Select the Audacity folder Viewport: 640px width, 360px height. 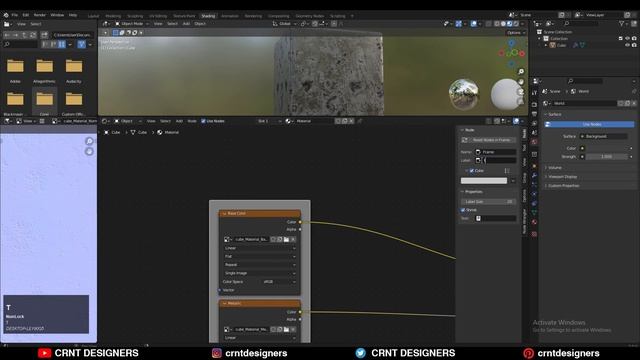click(x=74, y=70)
